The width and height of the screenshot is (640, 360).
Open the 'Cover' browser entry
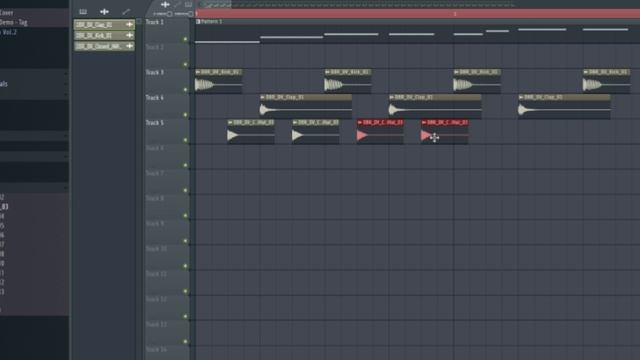tap(7, 13)
